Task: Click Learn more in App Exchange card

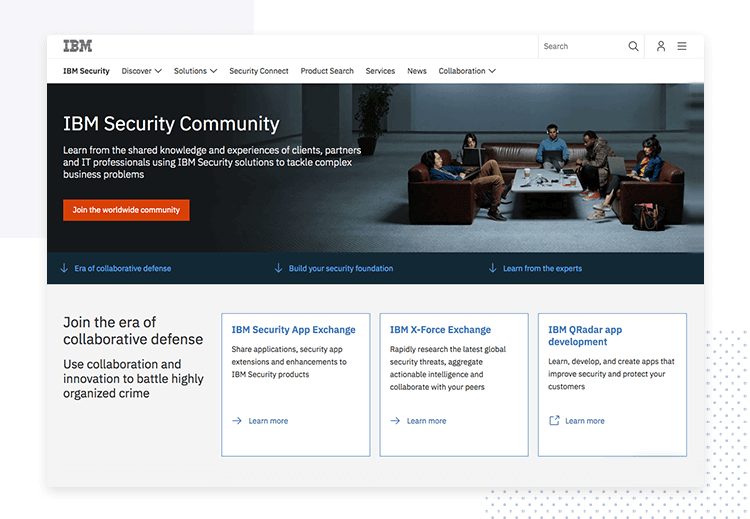Action: [268, 421]
